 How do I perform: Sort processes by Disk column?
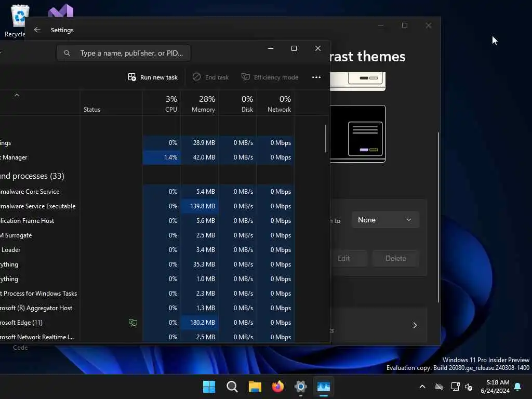click(237, 103)
